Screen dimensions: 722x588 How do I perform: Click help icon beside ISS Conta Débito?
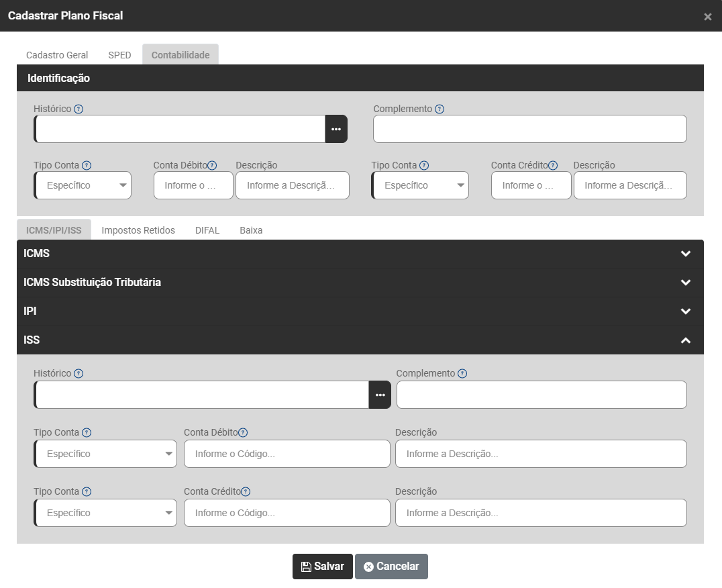pos(243,433)
